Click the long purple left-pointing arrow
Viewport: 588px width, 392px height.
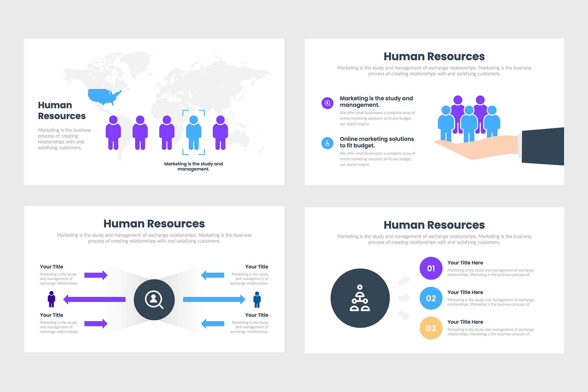click(x=94, y=299)
